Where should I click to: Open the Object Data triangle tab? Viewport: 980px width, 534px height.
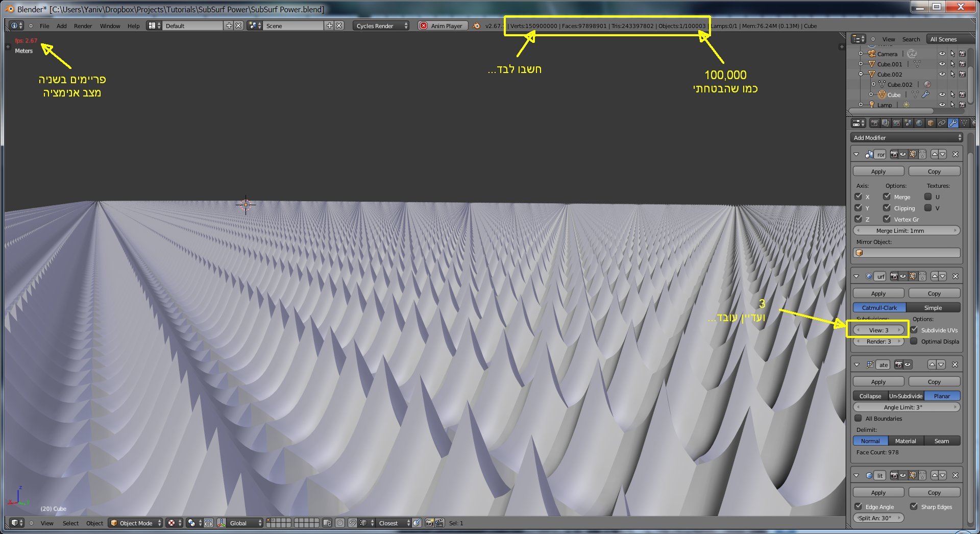pyautogui.click(x=964, y=123)
